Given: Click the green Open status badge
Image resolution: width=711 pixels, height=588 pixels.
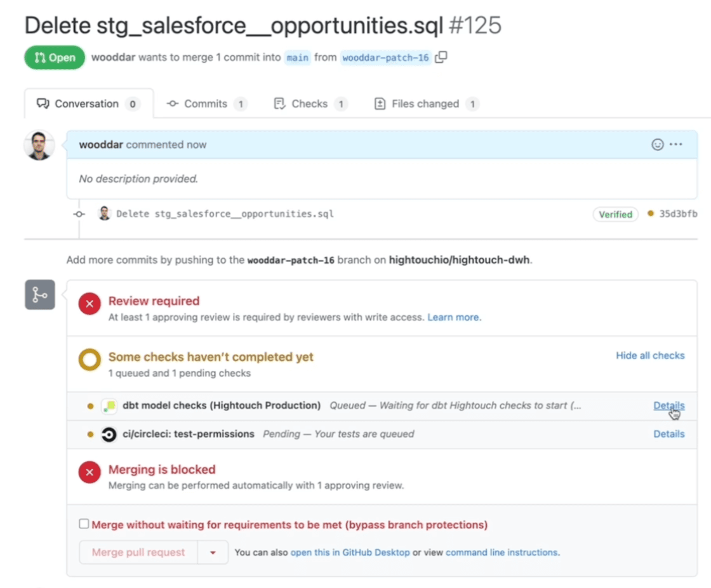Looking at the screenshot, I should [x=54, y=56].
